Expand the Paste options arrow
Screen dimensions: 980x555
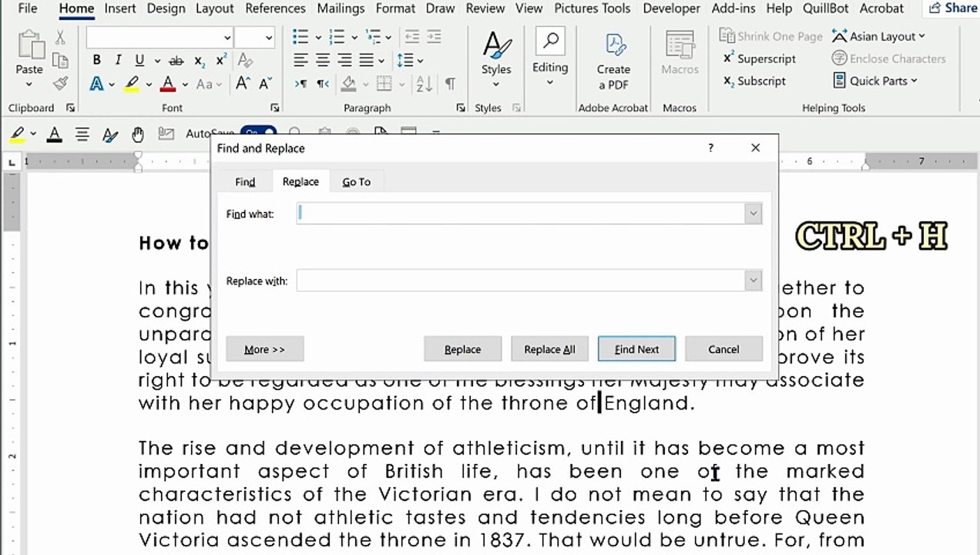(29, 83)
